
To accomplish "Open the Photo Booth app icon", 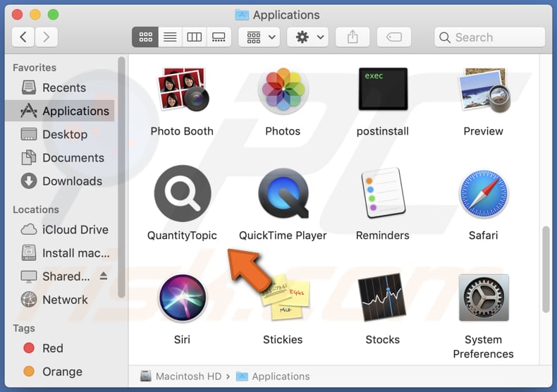I will click(182, 89).
